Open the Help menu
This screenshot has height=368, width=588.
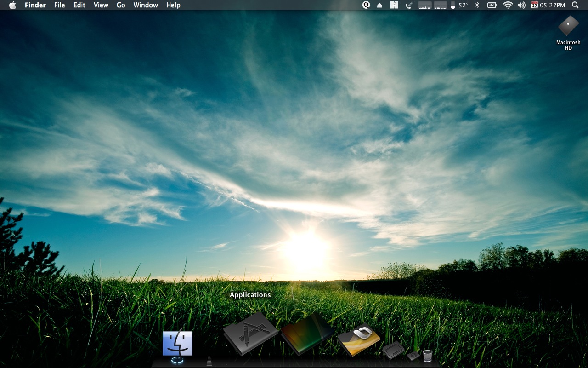tap(173, 5)
